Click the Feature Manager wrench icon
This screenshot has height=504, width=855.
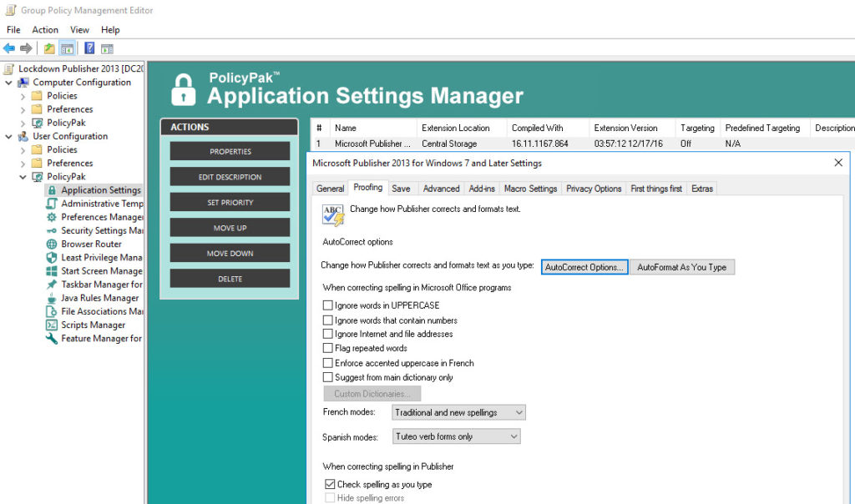pos(51,338)
